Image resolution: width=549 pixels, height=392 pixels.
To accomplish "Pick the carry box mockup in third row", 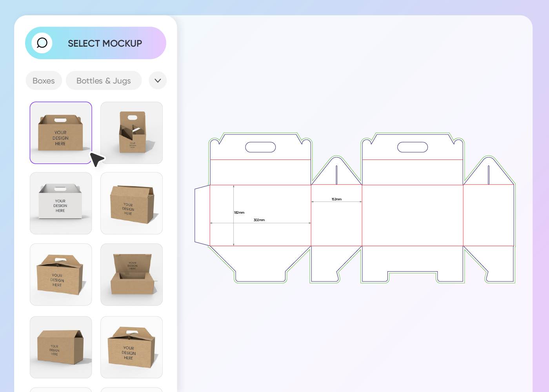I will click(x=61, y=274).
